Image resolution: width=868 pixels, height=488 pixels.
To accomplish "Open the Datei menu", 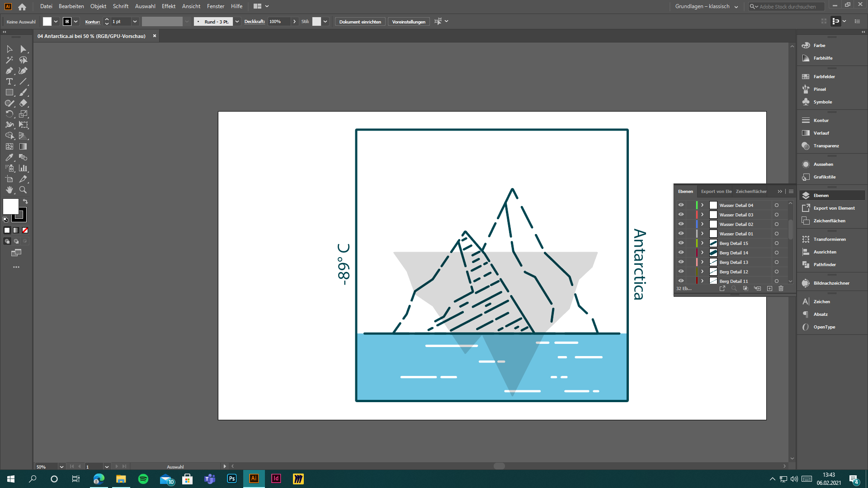I will pos(46,6).
